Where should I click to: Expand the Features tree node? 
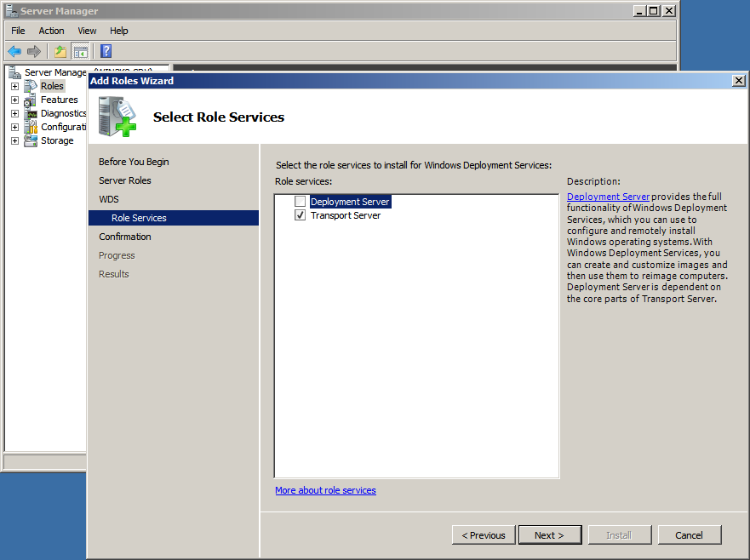(14, 100)
